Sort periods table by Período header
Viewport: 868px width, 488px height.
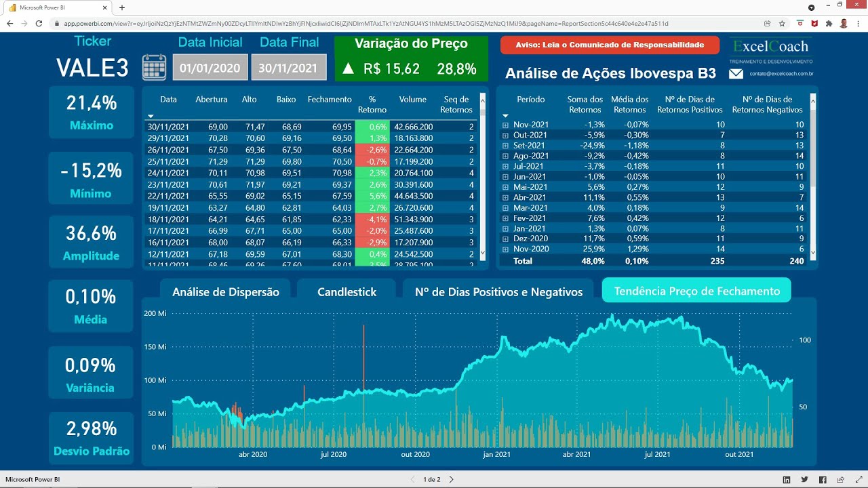point(531,100)
